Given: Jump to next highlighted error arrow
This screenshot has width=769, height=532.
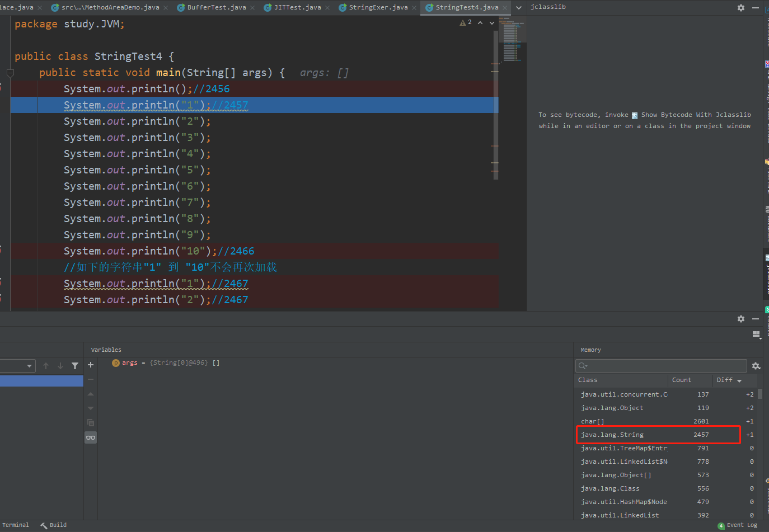Looking at the screenshot, I should (x=492, y=23).
